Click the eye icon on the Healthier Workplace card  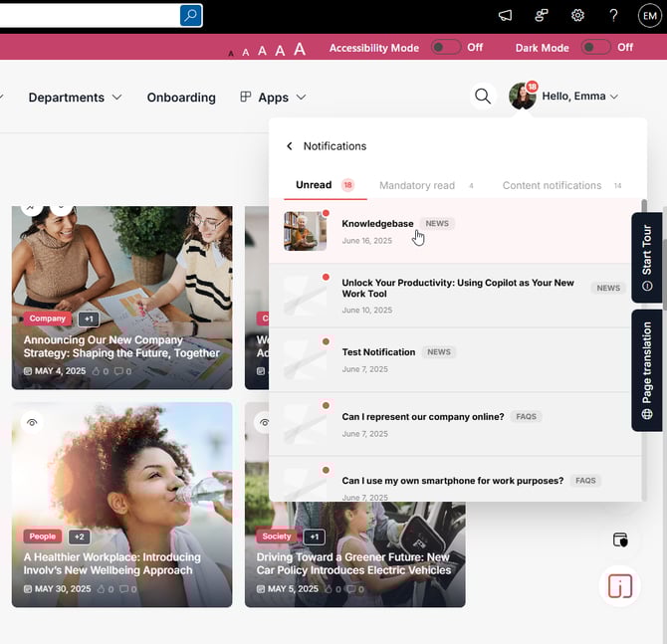(x=33, y=423)
